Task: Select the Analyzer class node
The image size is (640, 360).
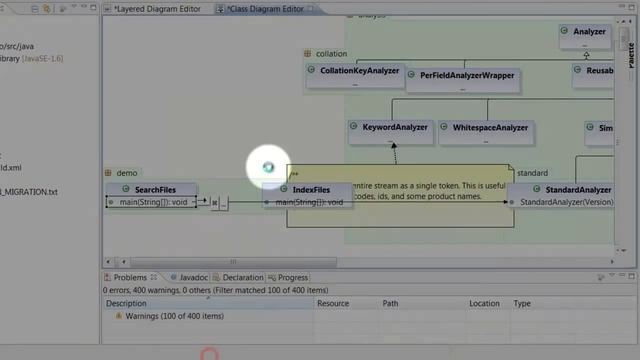Action: (585, 36)
